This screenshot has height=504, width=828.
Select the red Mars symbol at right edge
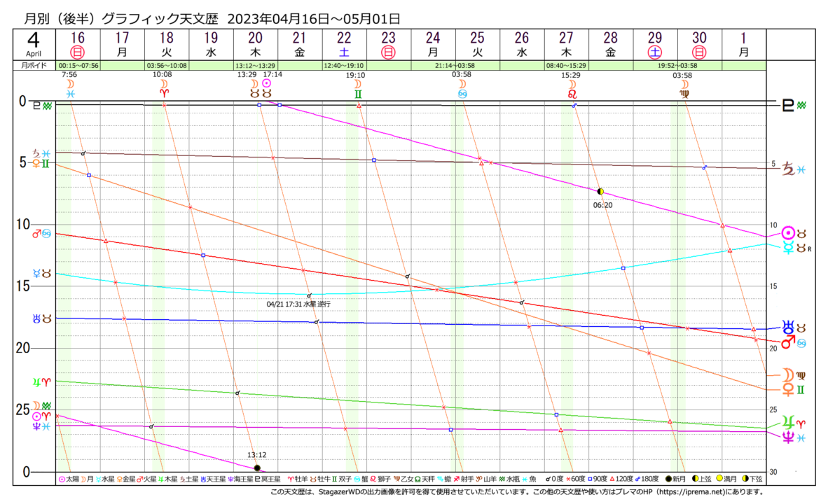(x=789, y=342)
